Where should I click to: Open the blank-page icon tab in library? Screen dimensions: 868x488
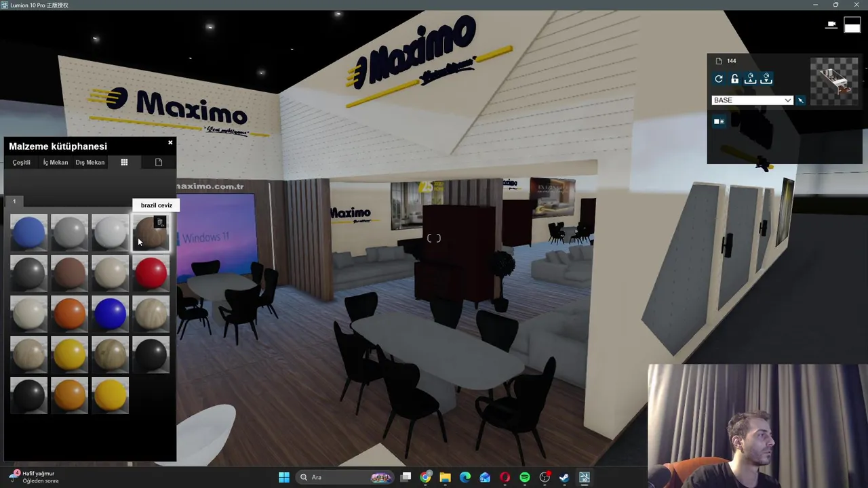[159, 163]
